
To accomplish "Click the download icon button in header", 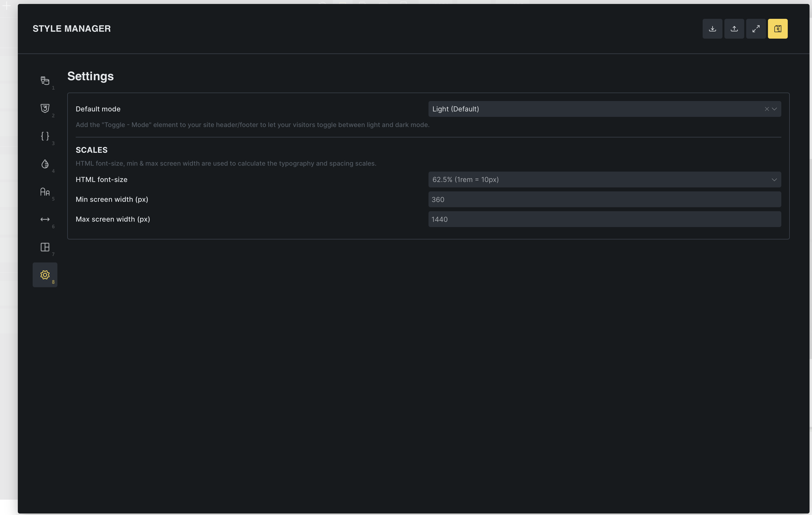I will [712, 29].
